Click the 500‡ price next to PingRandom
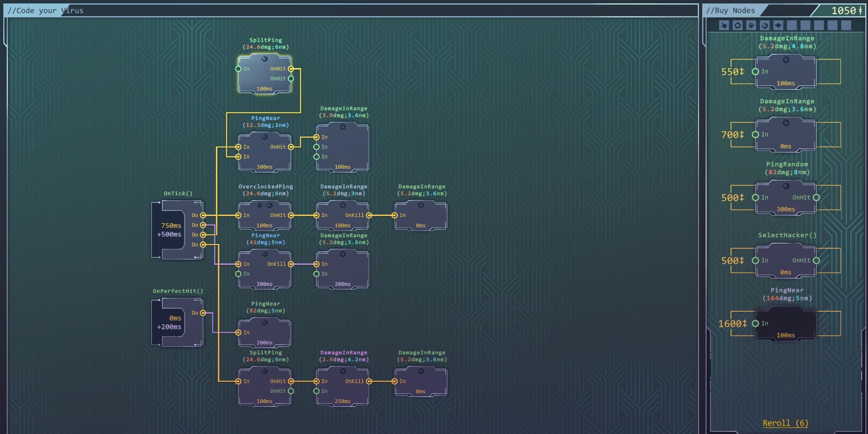The height and width of the screenshot is (434, 868). point(733,198)
